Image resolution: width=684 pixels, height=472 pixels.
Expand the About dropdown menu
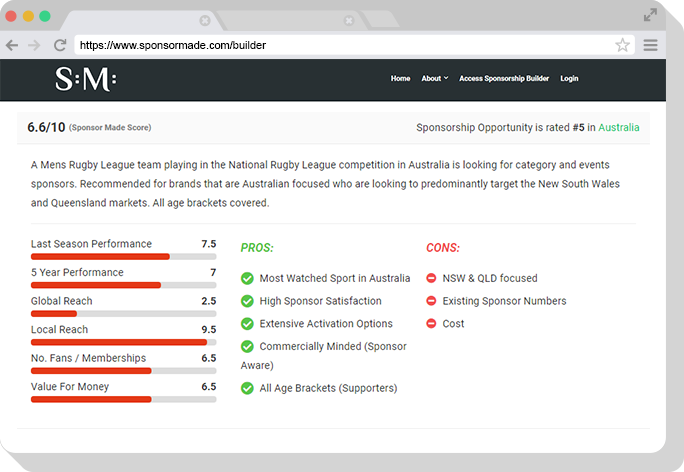pos(434,79)
